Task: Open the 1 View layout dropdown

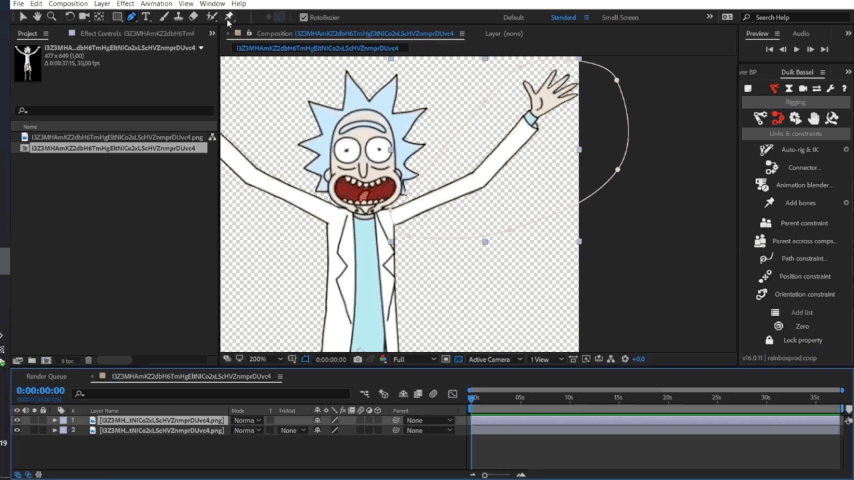Action: [546, 359]
